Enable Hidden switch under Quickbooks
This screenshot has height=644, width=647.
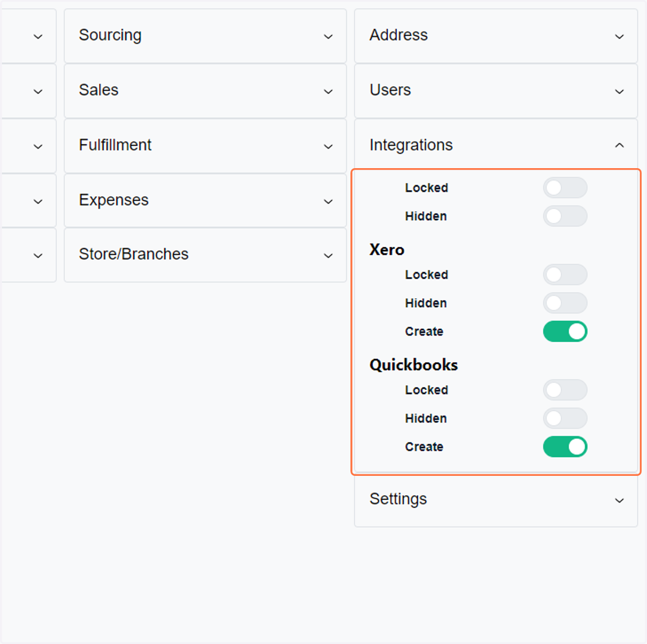coord(565,418)
